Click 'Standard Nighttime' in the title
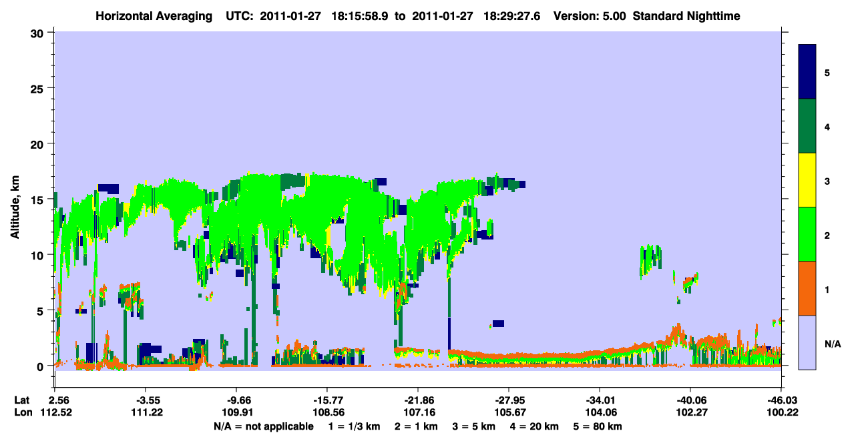Screen dimensions: 868x445 [687, 15]
